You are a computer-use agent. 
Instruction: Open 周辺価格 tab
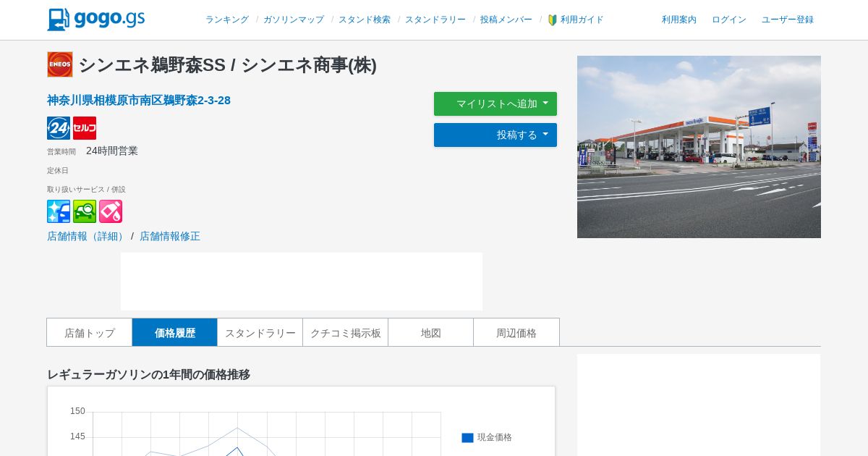pyautogui.click(x=516, y=332)
